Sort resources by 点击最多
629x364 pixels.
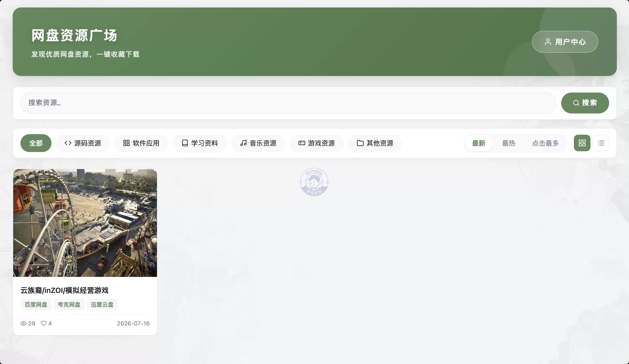tap(545, 143)
